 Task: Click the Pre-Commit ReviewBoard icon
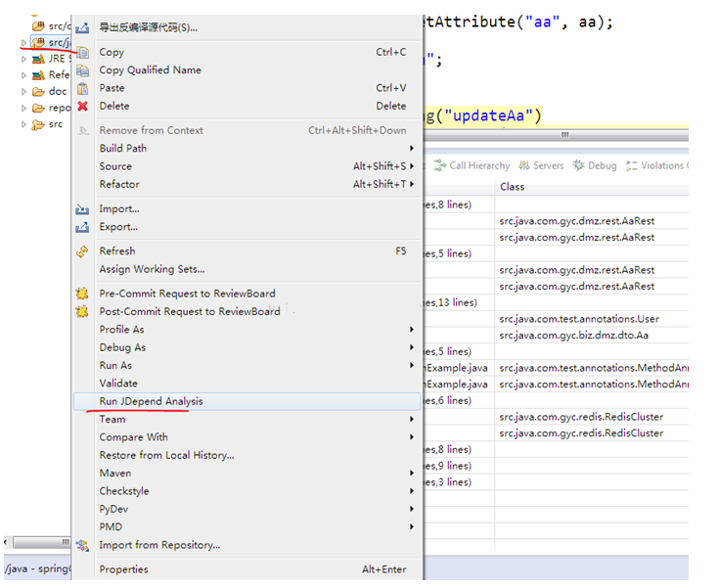[x=82, y=294]
